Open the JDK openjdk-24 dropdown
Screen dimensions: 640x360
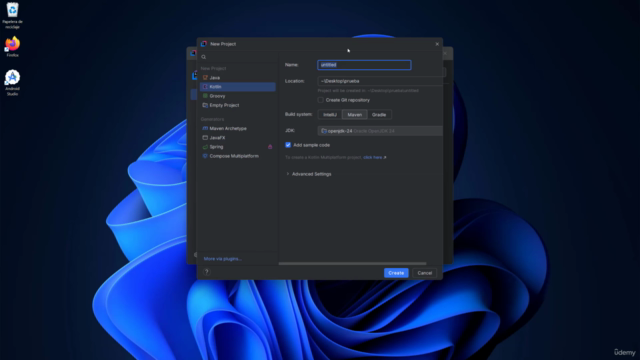pyautogui.click(x=380, y=131)
